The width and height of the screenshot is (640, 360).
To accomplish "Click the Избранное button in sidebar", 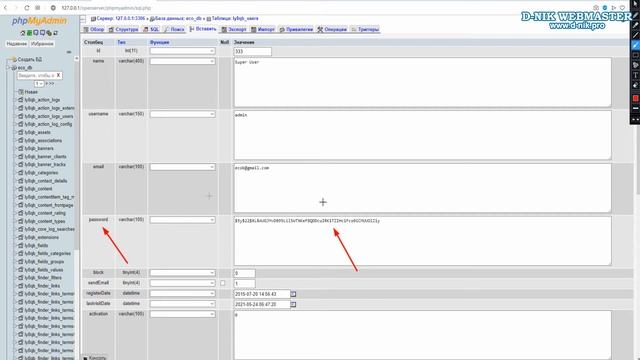I will point(42,44).
